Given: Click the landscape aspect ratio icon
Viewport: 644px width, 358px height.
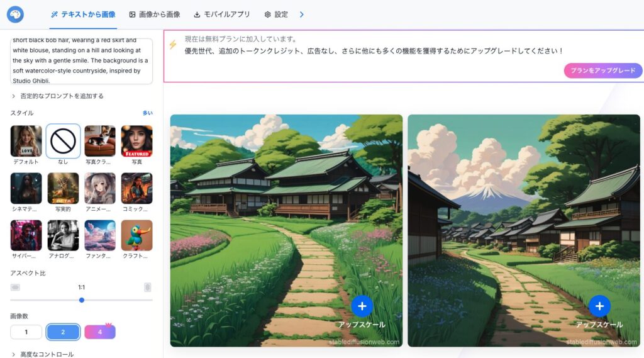Looking at the screenshot, I should (x=15, y=287).
